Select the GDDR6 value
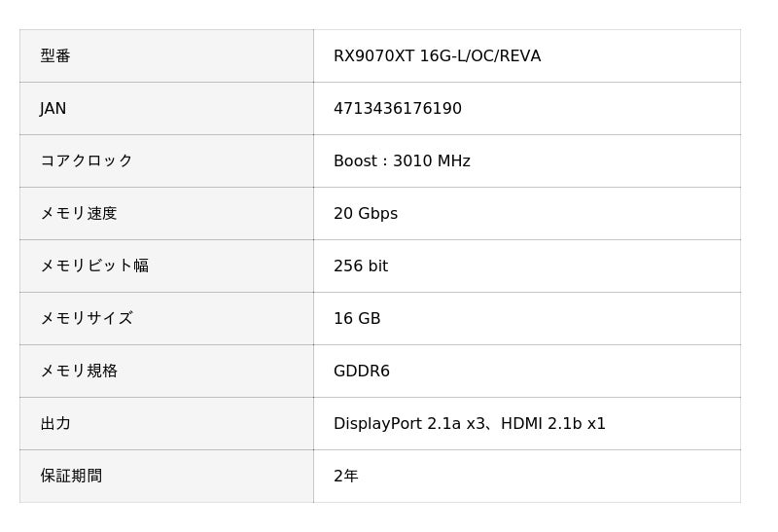The height and width of the screenshot is (532, 778). pos(361,372)
